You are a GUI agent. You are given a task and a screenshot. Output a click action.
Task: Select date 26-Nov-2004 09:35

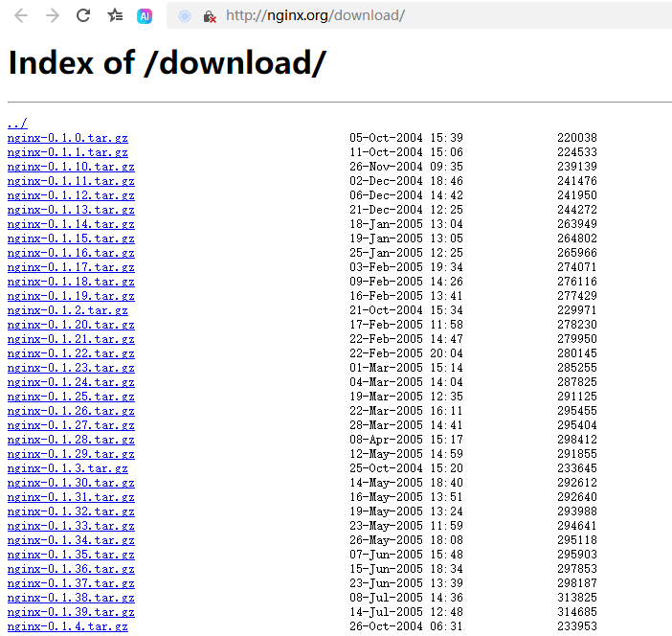(x=406, y=167)
